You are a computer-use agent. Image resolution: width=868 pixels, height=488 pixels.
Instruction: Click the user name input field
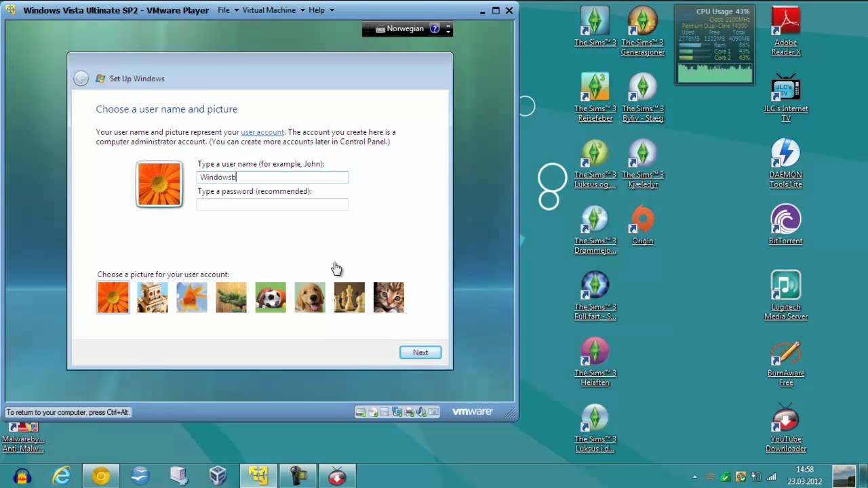pos(273,177)
